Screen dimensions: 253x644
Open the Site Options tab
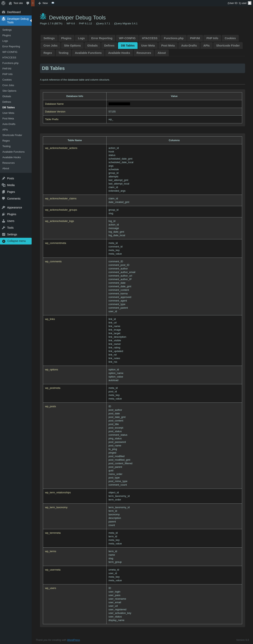click(x=72, y=46)
